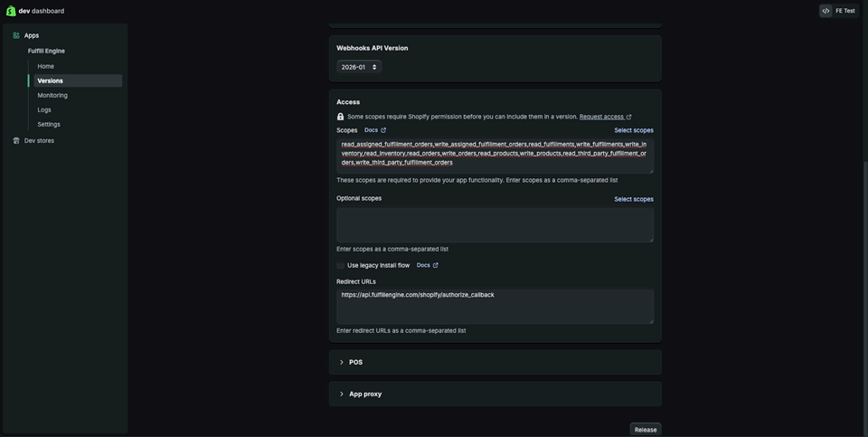This screenshot has height=437, width=868.
Task: Click external link icon beside legacy install Docs
Action: tap(436, 265)
